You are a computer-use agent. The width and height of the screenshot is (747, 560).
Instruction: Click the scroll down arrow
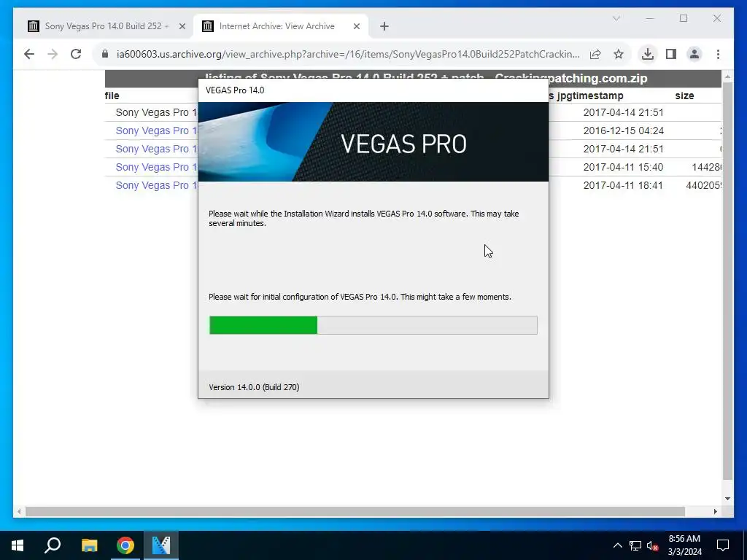(x=727, y=499)
